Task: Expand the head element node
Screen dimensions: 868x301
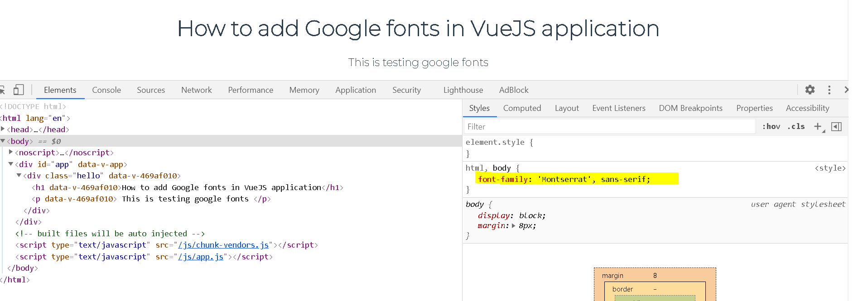Action: coord(3,129)
